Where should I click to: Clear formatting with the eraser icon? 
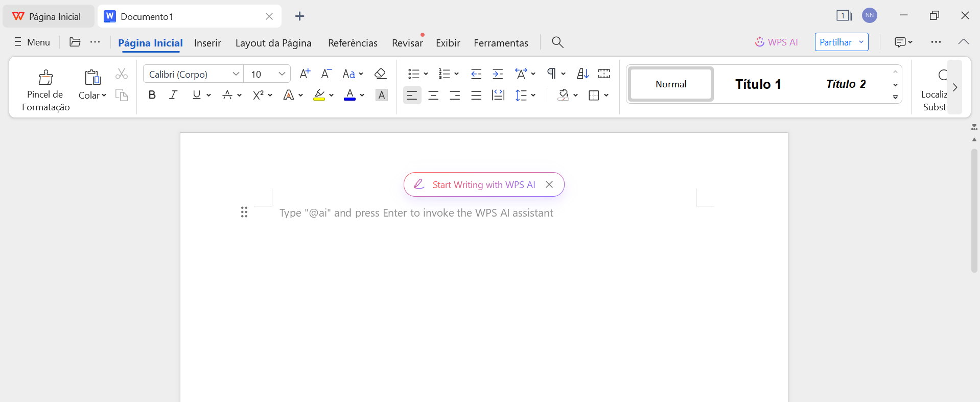tap(380, 74)
